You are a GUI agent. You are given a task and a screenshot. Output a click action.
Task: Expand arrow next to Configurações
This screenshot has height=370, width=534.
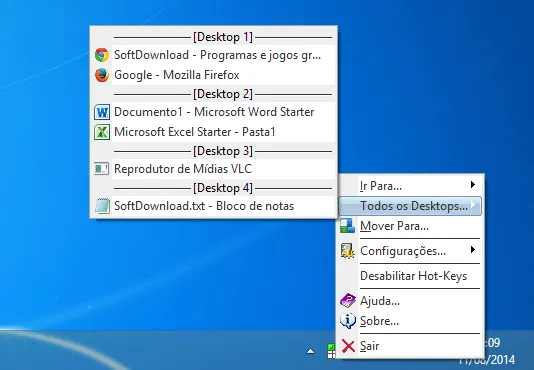pyautogui.click(x=473, y=250)
